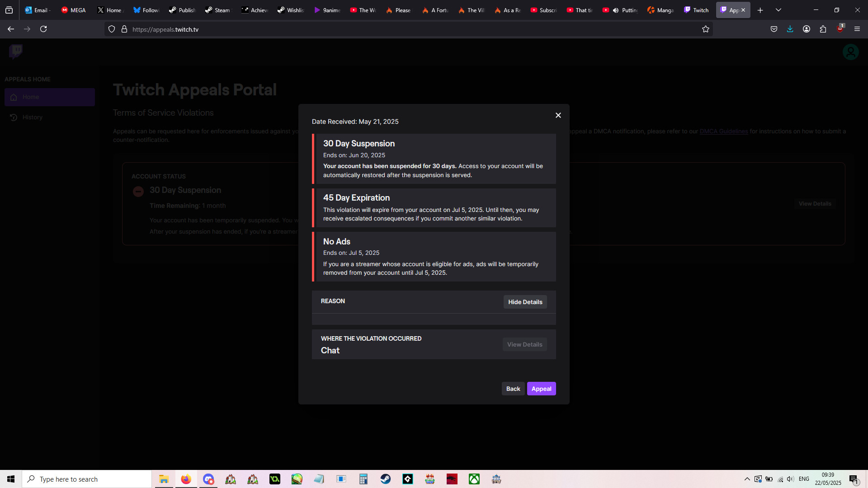The width and height of the screenshot is (868, 488).
Task: Click the Type here to search box
Action: tap(87, 479)
